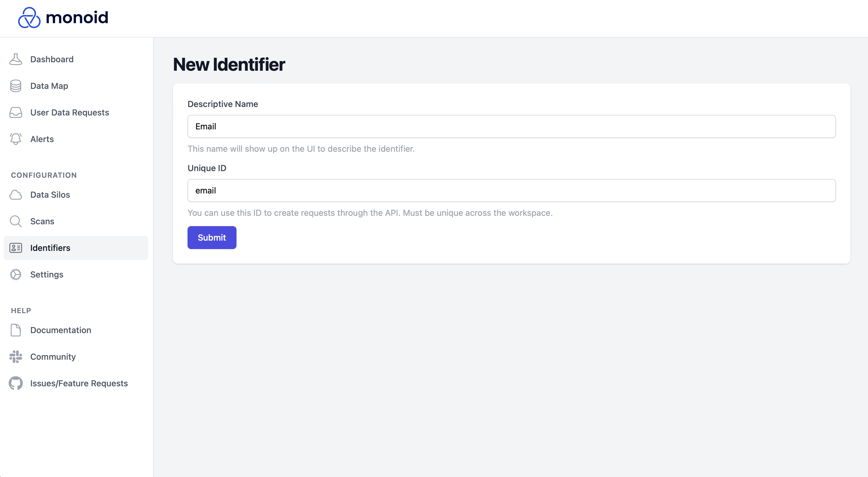This screenshot has height=477, width=868.
Task: Click the Identifiers badge icon
Action: 16,247
